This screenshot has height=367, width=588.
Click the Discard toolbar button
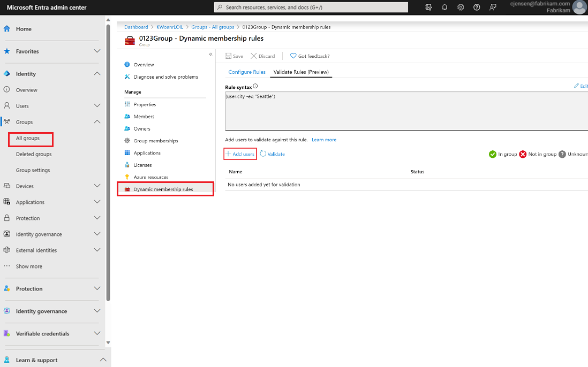(x=262, y=56)
